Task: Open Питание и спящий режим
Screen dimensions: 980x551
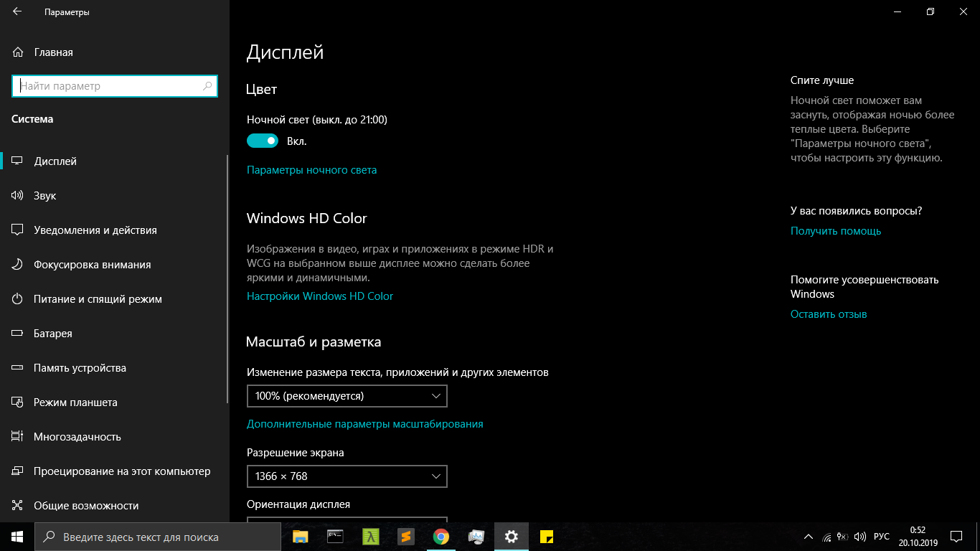Action: pos(115,299)
